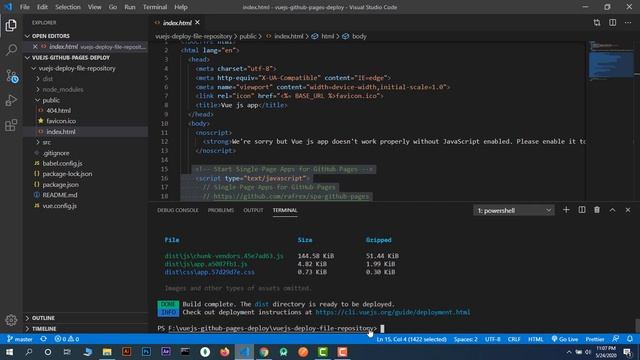Synchronize changes in status bar

pos(43,339)
